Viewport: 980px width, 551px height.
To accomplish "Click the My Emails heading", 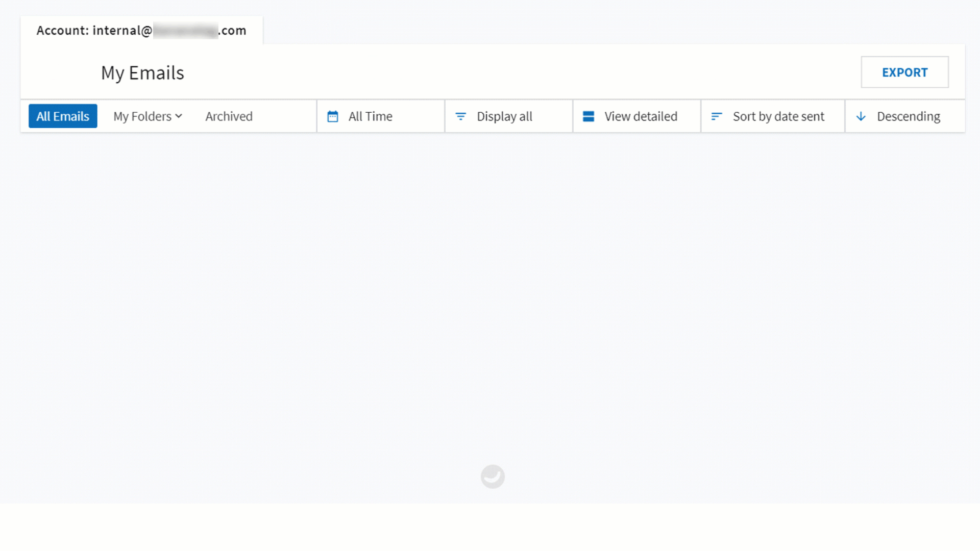I will coord(142,73).
